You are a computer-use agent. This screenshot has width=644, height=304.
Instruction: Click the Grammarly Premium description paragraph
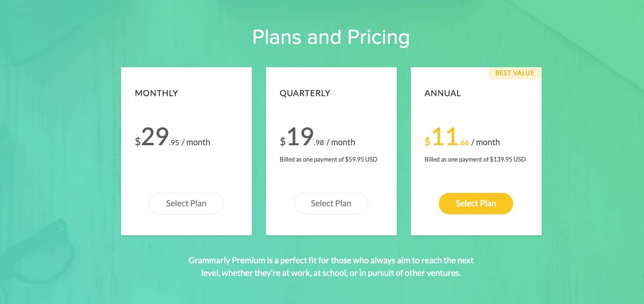(x=331, y=267)
